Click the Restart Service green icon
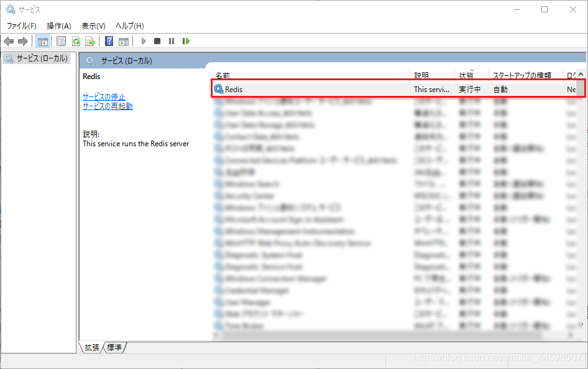This screenshot has height=369, width=588. (x=186, y=41)
